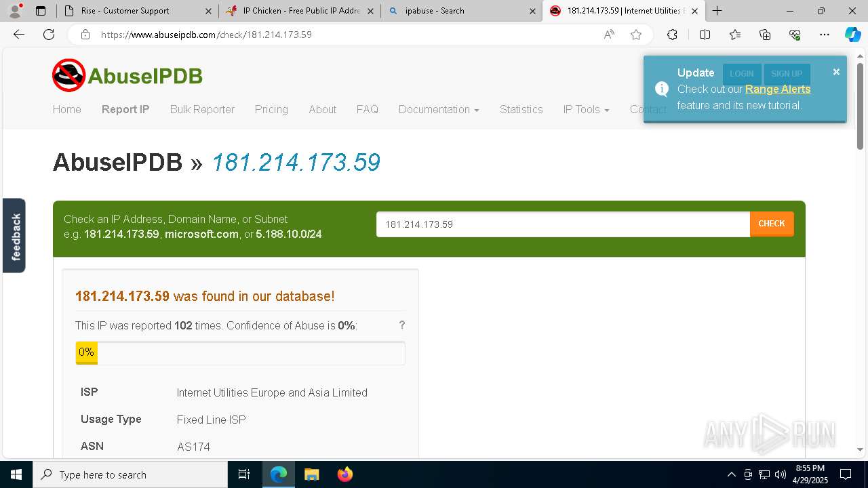Open Report IP nav item
This screenshot has width=868, height=488.
[125, 109]
